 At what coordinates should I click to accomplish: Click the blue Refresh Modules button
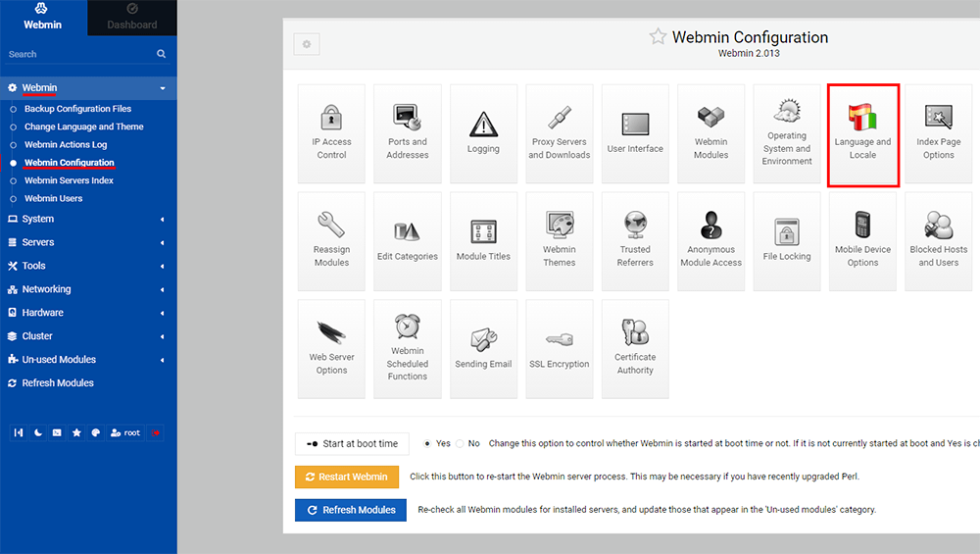351,510
